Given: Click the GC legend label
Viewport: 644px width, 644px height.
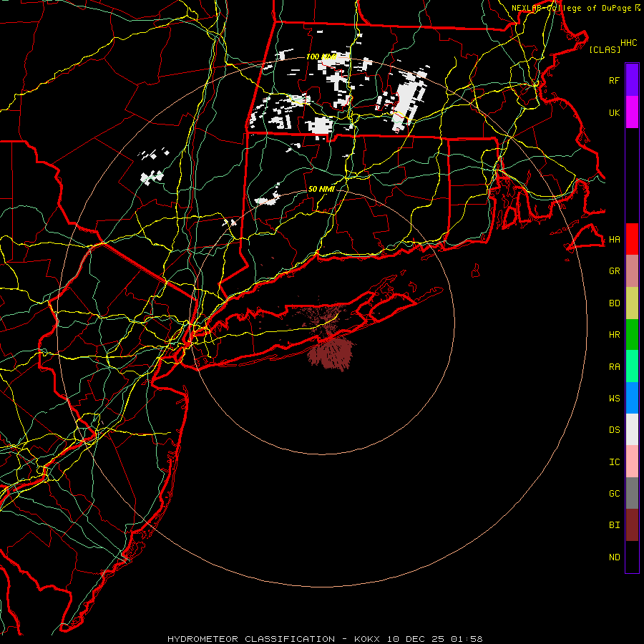Looking at the screenshot, I should coord(614,494).
